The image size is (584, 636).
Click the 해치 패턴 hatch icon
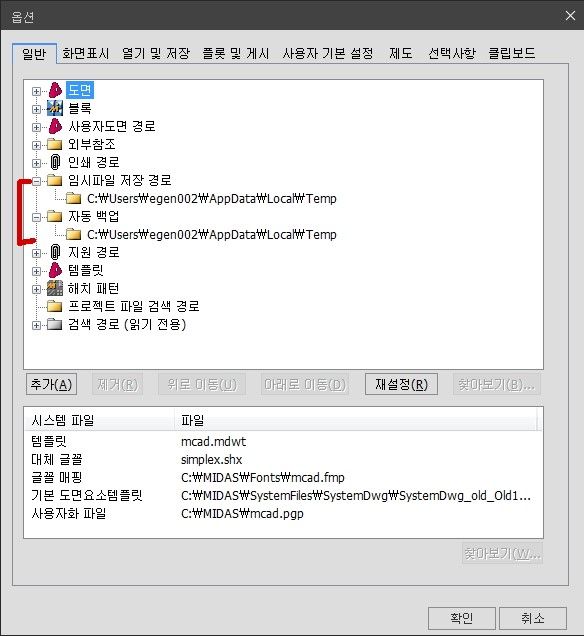pyautogui.click(x=55, y=288)
